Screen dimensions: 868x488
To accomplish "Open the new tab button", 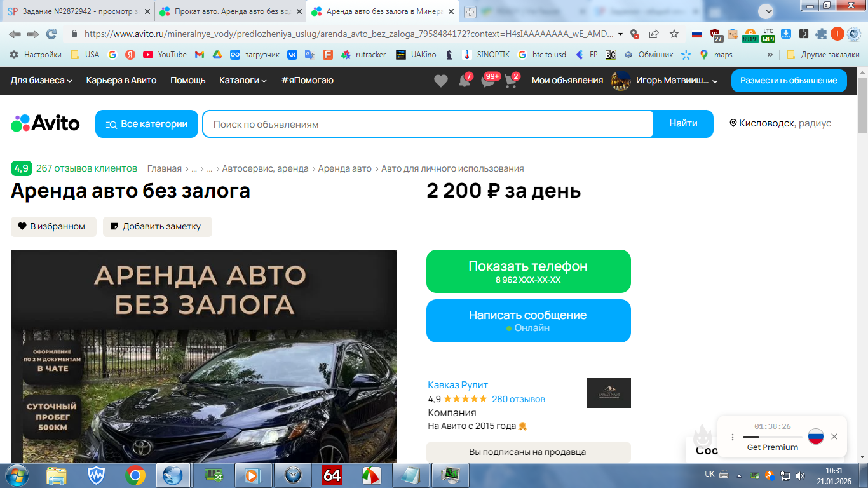I will click(x=470, y=11).
